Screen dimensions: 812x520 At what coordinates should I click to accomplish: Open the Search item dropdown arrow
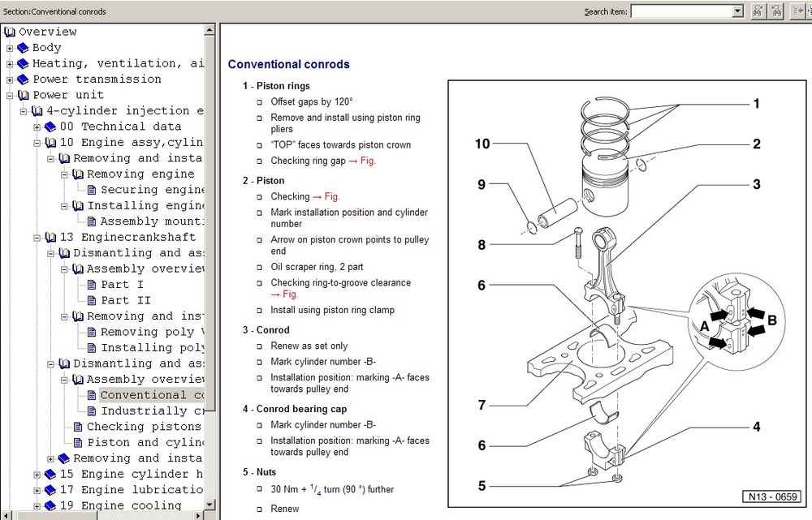tap(737, 11)
